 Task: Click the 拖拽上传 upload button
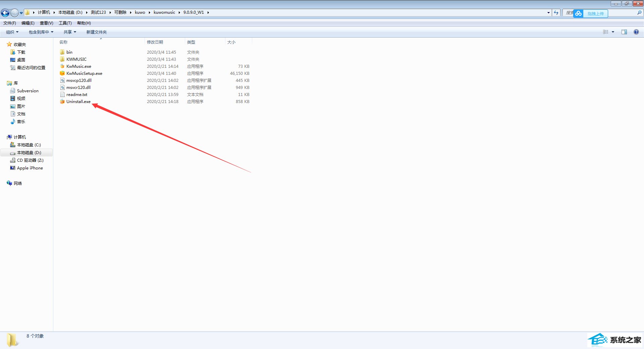coord(595,13)
